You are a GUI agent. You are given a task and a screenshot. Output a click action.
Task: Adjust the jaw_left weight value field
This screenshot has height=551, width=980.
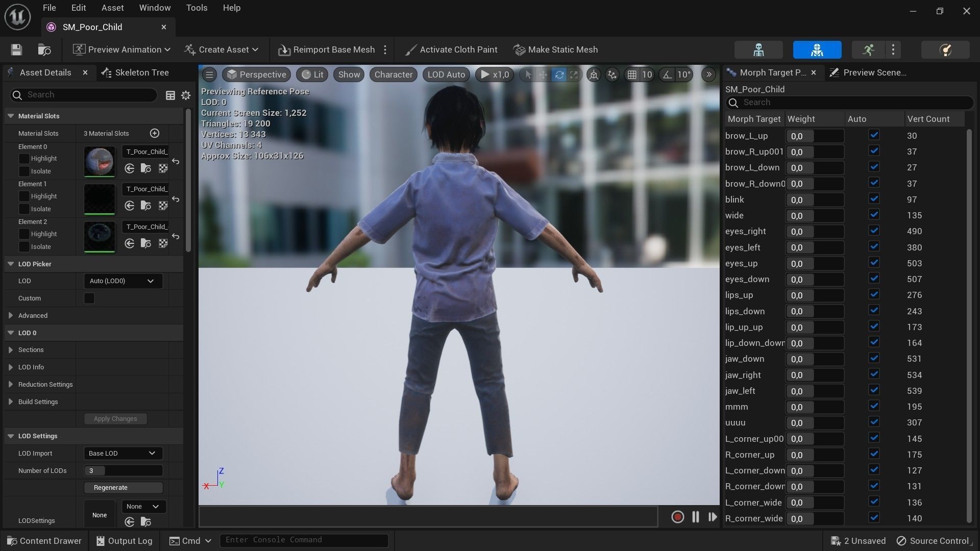[x=815, y=391]
